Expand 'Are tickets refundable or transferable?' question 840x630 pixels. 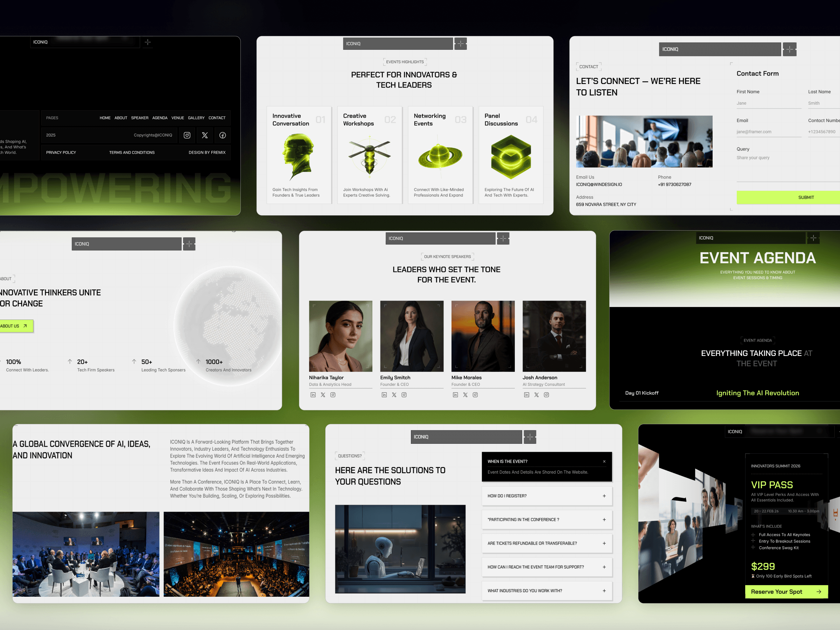coord(604,544)
